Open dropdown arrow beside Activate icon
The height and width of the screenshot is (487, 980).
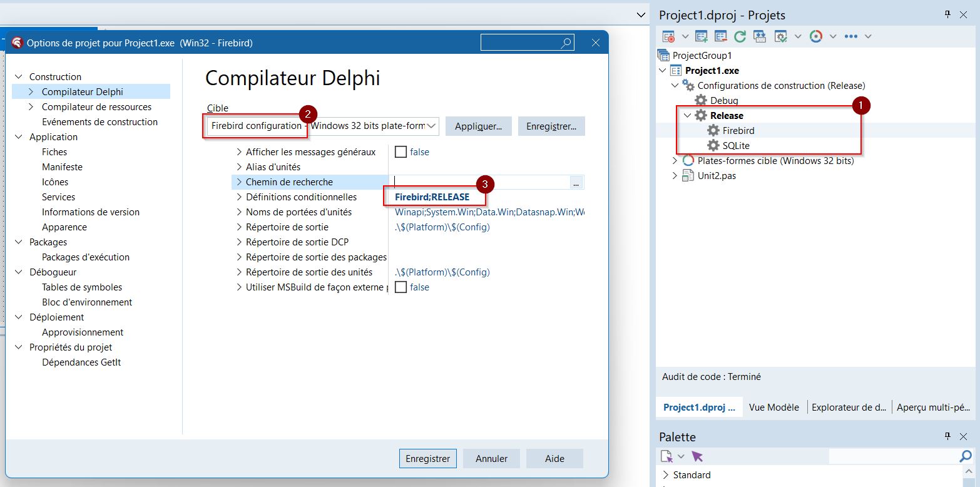[x=685, y=36]
